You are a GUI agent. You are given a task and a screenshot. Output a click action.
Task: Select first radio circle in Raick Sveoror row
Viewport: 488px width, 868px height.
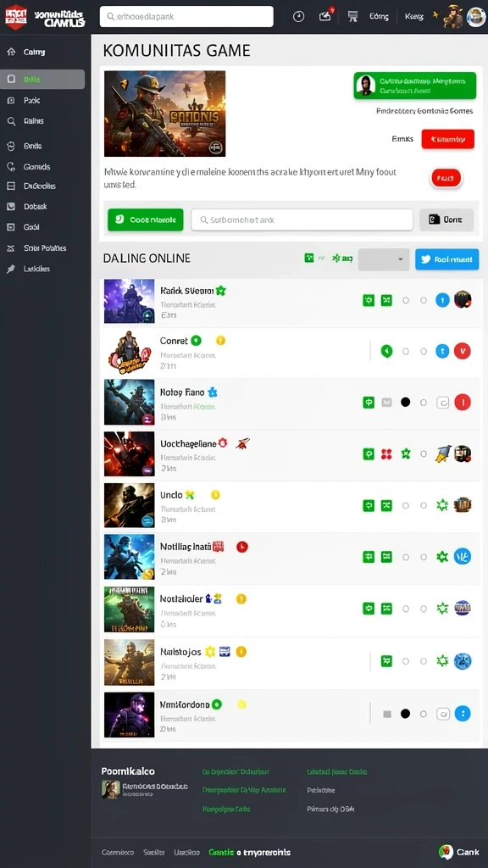tap(406, 301)
